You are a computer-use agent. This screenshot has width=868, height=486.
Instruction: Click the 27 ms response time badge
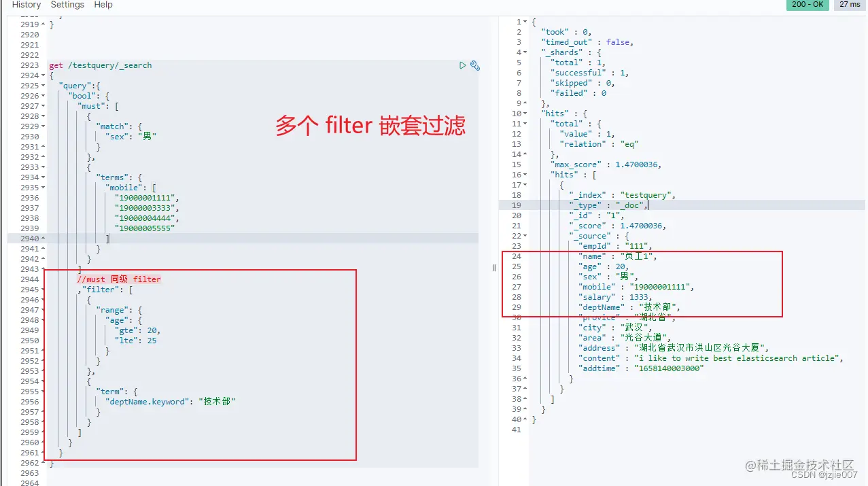(849, 5)
